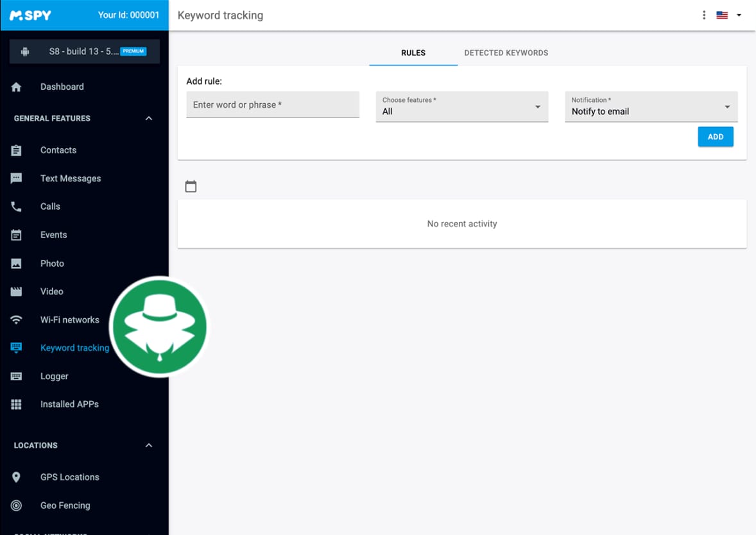Image resolution: width=756 pixels, height=535 pixels.
Task: Click the Wi-Fi networks signal icon
Action: pos(17,320)
